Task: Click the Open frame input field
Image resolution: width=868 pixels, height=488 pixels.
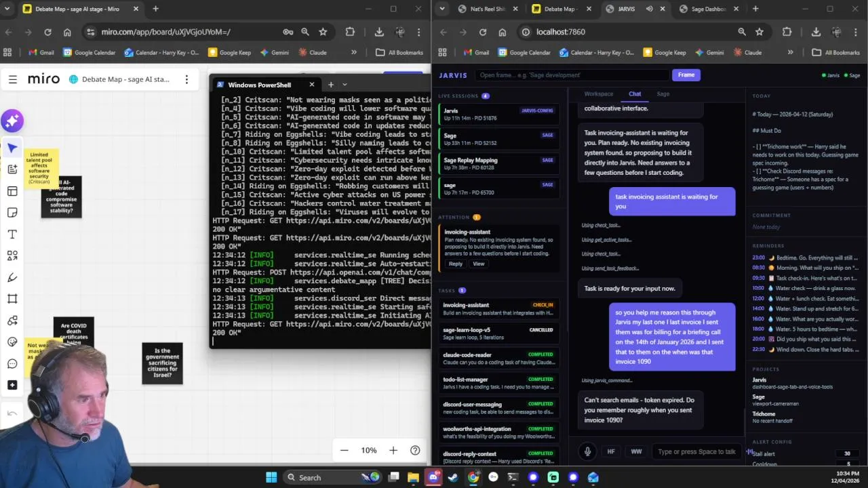Action: pyautogui.click(x=572, y=75)
